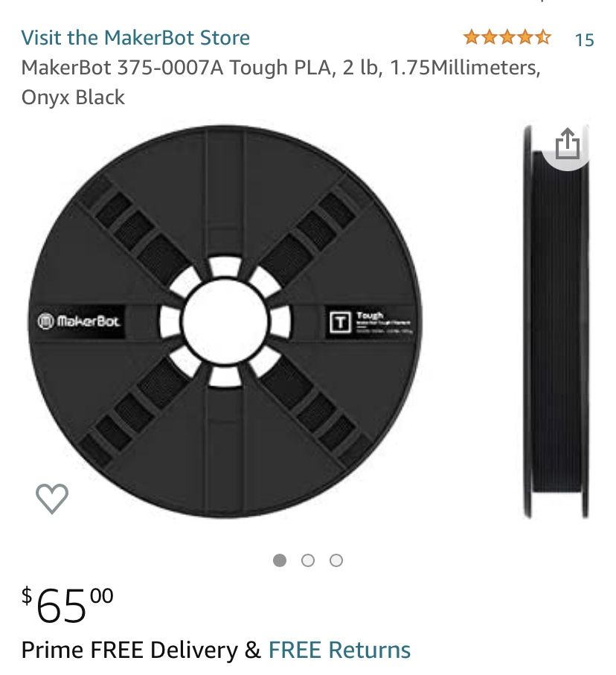This screenshot has width=616, height=675.
Task: Add item to wishlist with heart icon
Action: (x=51, y=499)
